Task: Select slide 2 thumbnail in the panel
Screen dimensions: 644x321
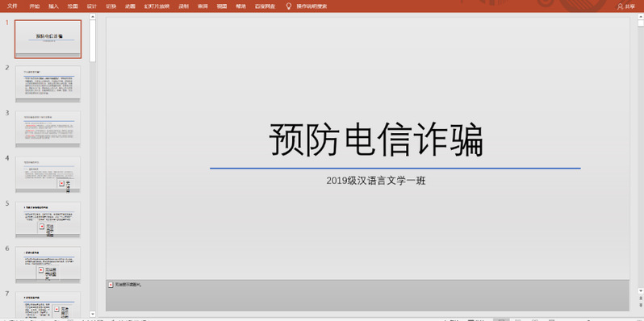Action: click(x=48, y=84)
